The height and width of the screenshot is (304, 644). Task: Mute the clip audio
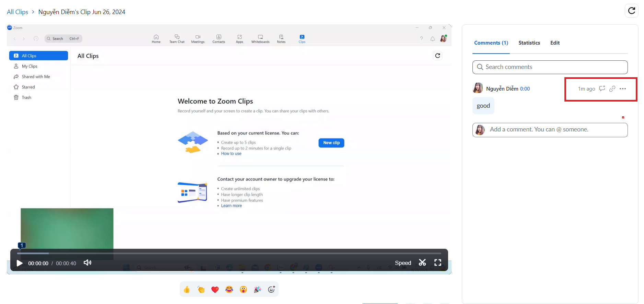[87, 263]
